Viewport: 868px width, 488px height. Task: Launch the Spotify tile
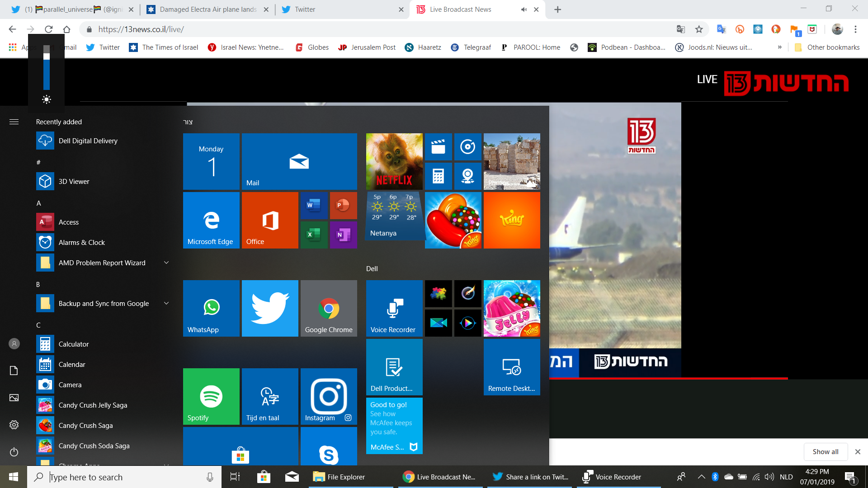pyautogui.click(x=211, y=396)
